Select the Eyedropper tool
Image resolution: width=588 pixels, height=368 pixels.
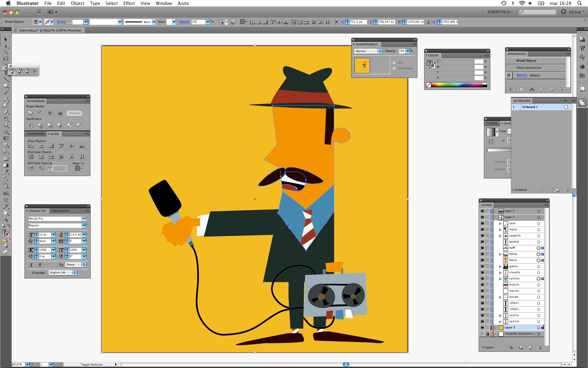click(x=6, y=172)
